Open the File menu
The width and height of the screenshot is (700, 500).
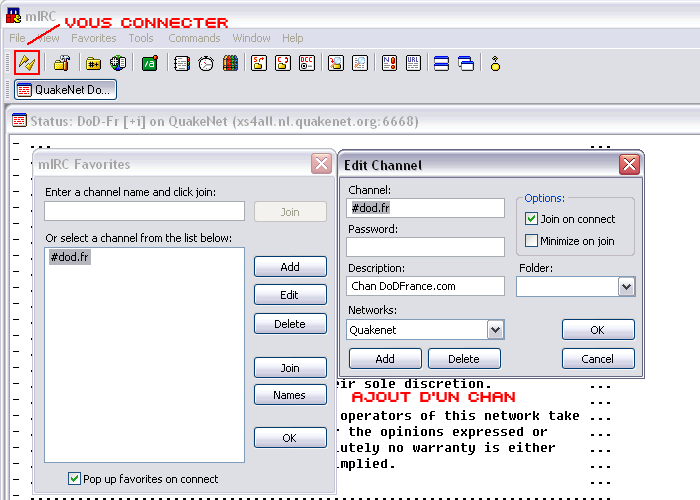17,38
